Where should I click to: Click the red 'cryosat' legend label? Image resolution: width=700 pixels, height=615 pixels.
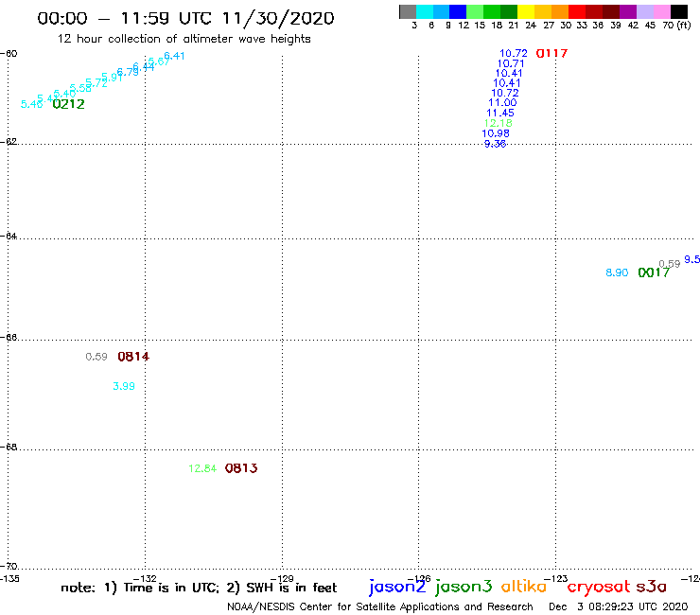599,587
